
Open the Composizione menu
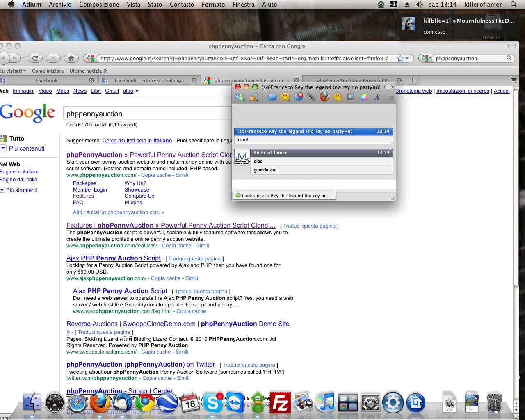[99, 5]
